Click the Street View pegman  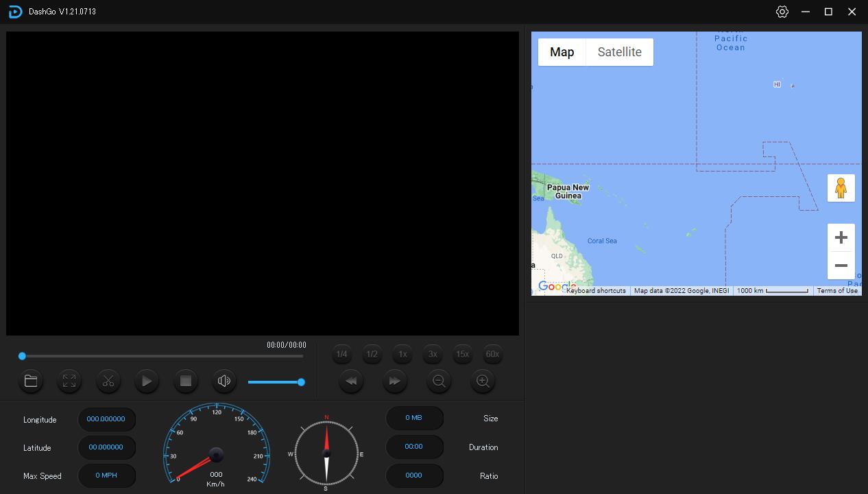[x=841, y=188]
